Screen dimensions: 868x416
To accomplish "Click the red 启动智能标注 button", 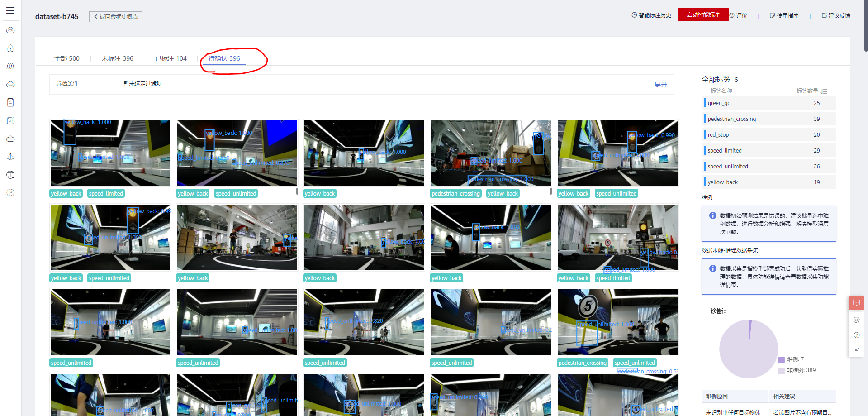I will [x=703, y=14].
